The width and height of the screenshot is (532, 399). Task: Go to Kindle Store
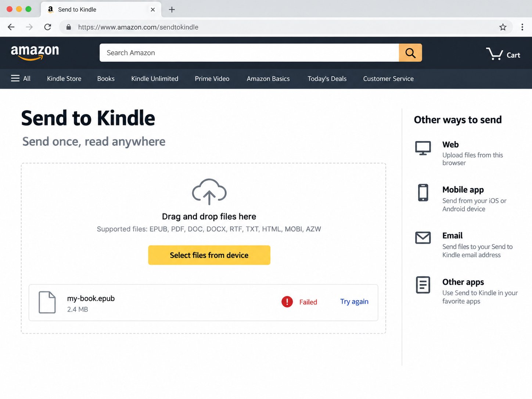coord(64,79)
